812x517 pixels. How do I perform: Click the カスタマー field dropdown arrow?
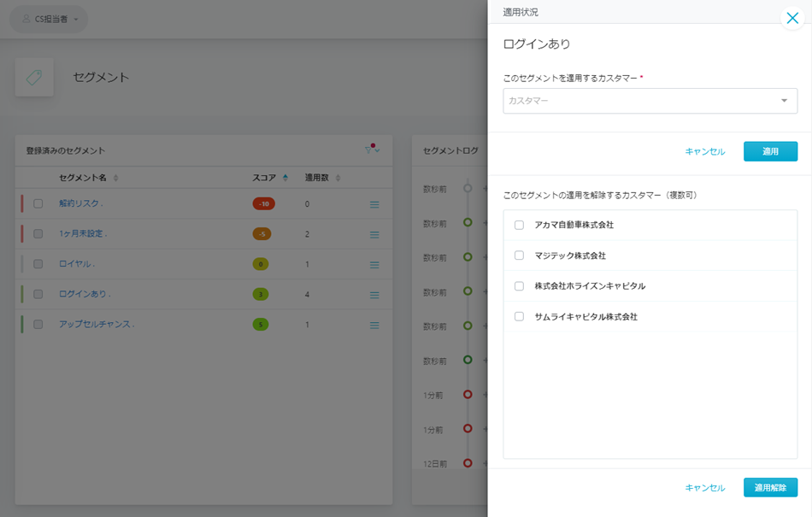point(784,101)
